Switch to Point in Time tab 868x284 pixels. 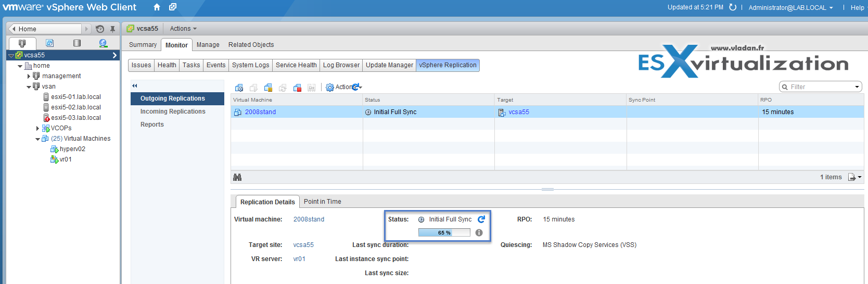[x=323, y=202]
